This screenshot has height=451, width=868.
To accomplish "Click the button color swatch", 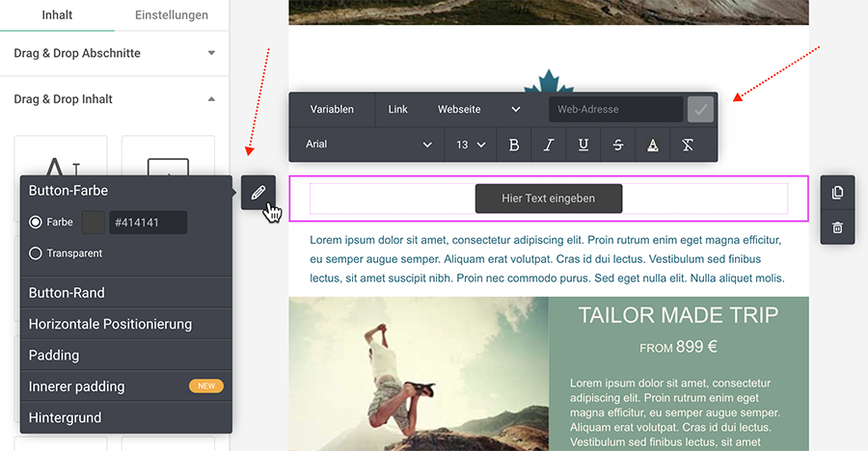I will tap(93, 223).
